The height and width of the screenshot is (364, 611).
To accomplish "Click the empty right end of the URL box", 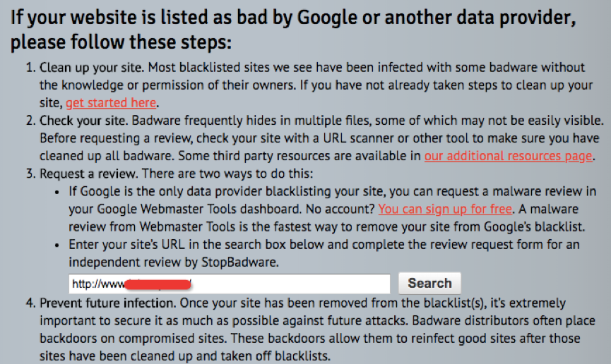I will 339,284.
